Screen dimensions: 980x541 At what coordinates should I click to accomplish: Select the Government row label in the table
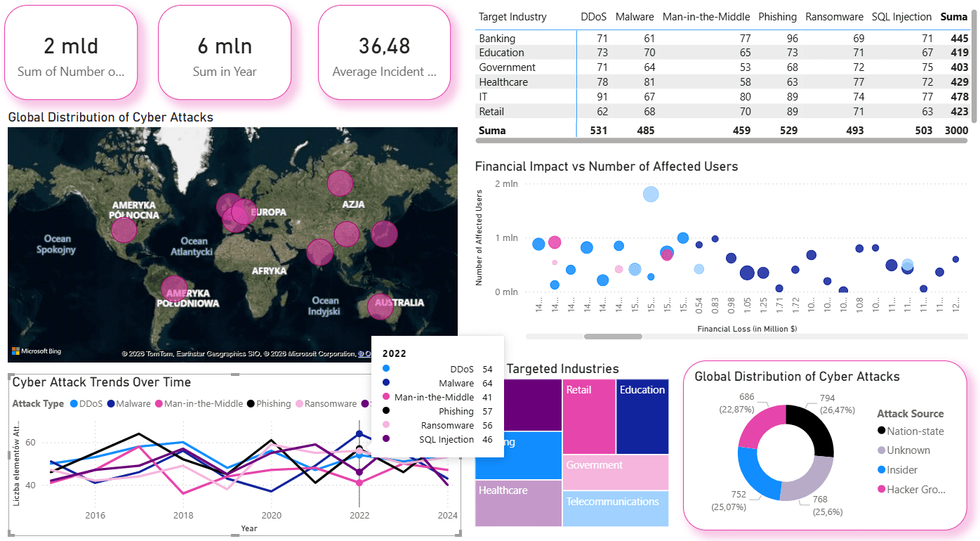click(507, 67)
